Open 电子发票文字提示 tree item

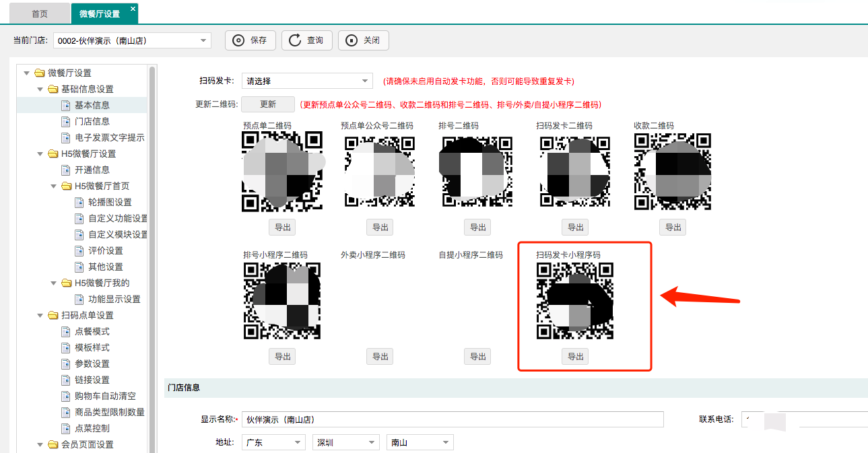110,137
